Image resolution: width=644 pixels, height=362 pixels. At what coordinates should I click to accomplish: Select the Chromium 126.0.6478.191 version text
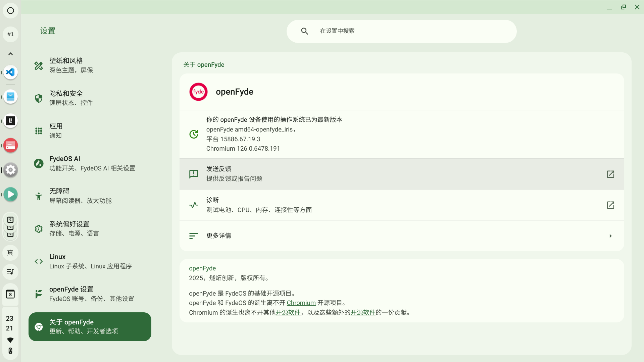click(243, 149)
